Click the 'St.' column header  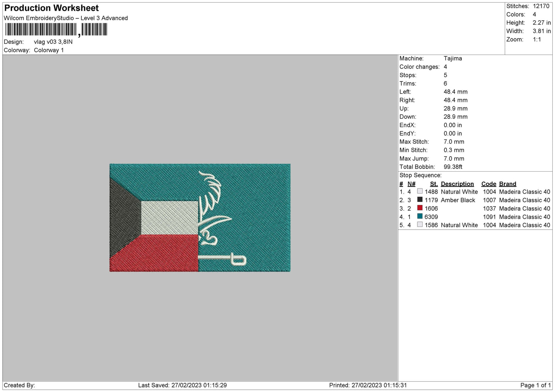(434, 184)
